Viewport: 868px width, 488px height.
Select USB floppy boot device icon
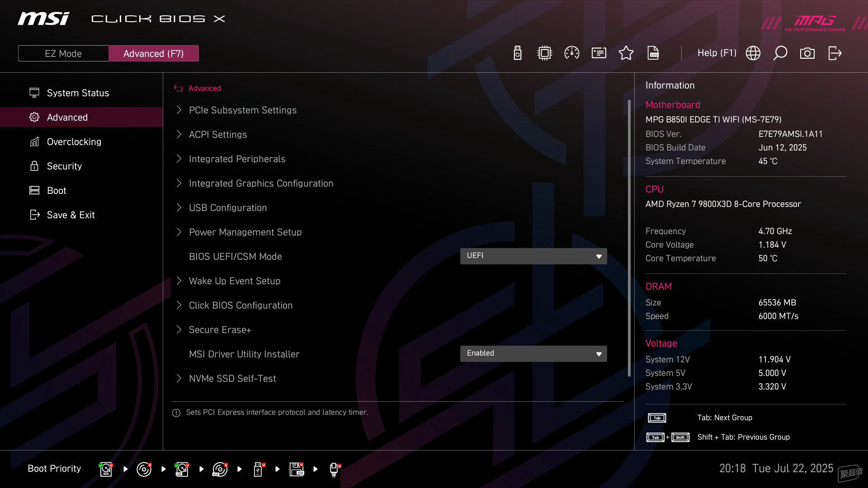tap(297, 469)
